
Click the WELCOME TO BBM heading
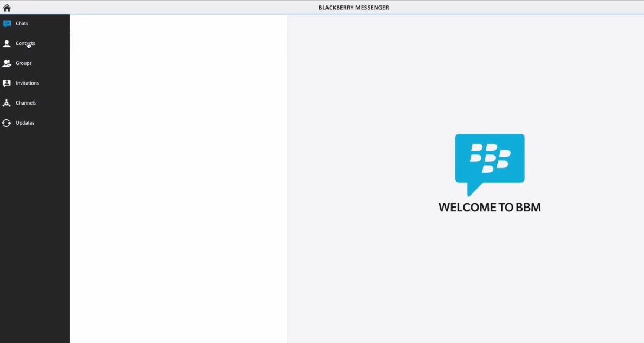490,207
